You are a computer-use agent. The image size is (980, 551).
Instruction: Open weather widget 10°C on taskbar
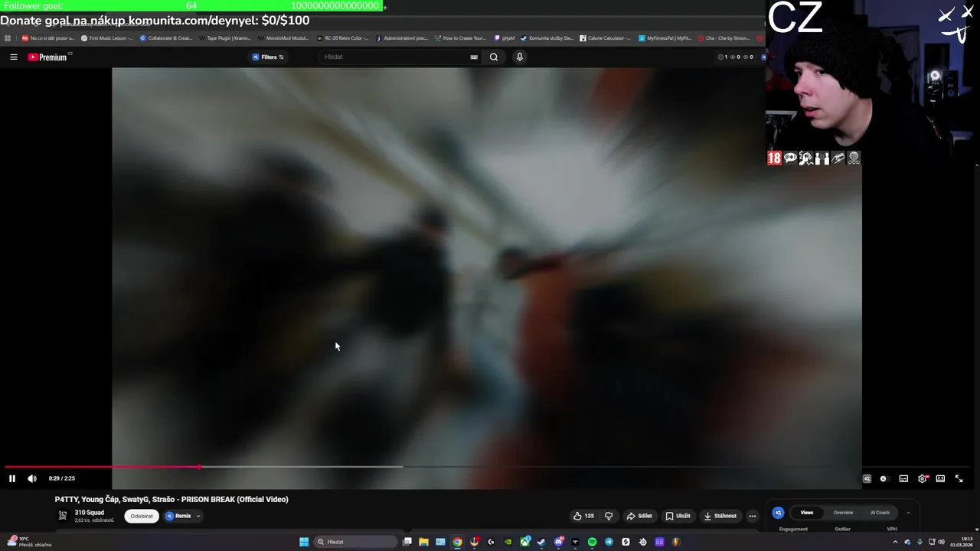(x=31, y=542)
